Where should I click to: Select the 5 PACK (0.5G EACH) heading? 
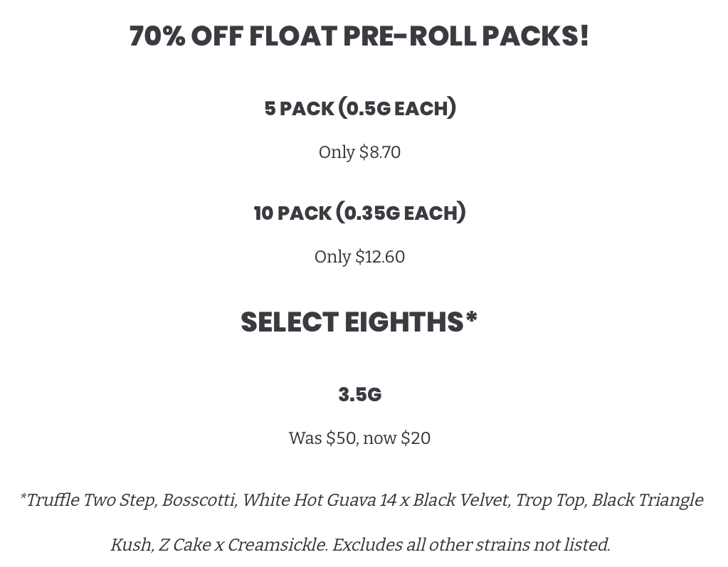pyautogui.click(x=360, y=107)
